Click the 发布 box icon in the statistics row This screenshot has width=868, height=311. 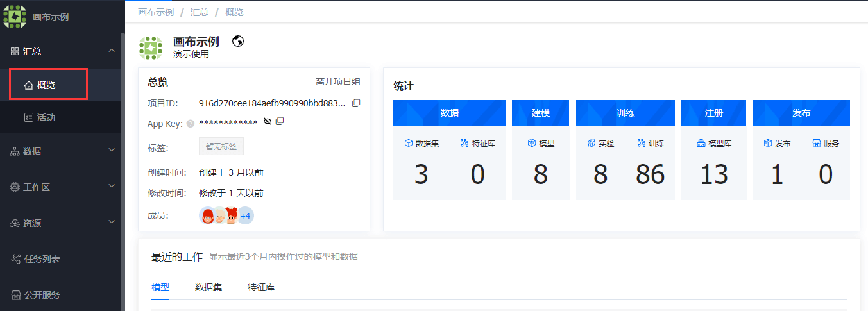(x=768, y=143)
